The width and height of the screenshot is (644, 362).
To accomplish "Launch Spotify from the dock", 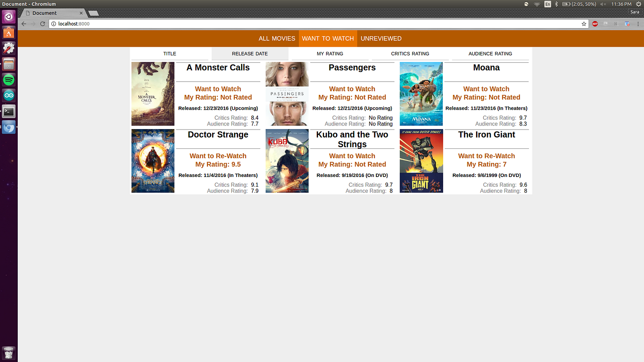I will point(9,80).
